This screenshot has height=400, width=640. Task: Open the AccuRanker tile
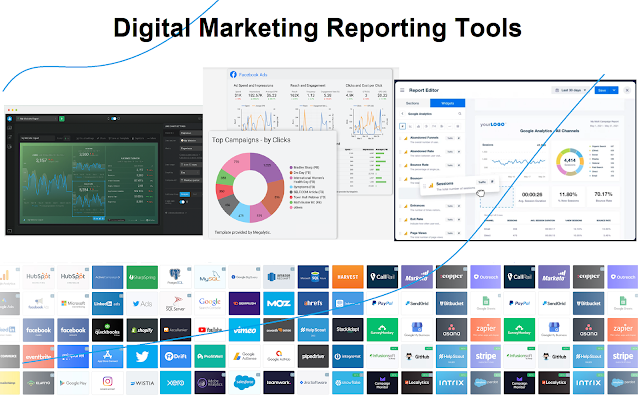[176, 330]
